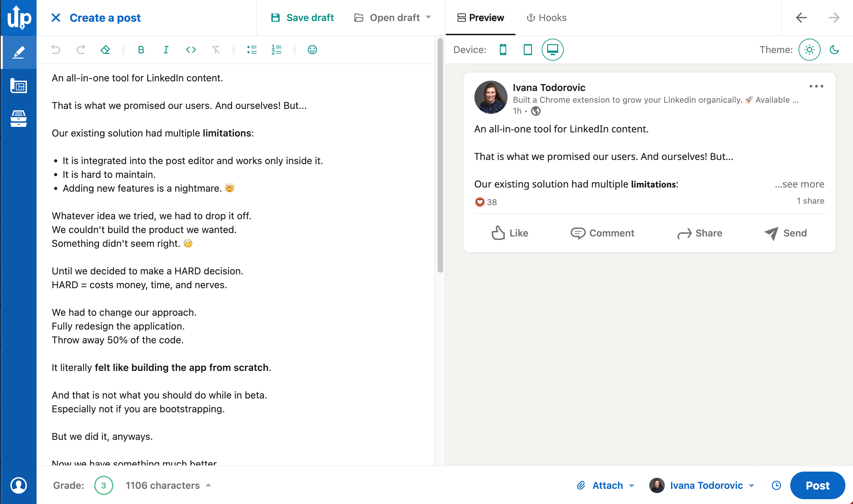
Task: Click the forward arrow
Action: [x=834, y=18]
